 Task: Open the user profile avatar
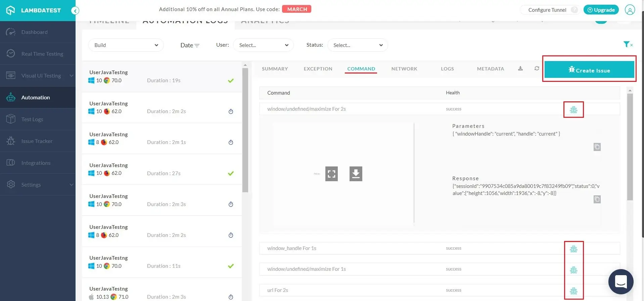630,10
